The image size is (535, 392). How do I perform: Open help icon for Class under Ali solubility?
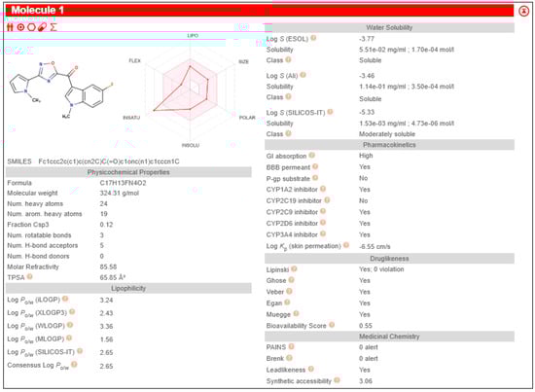tap(288, 97)
